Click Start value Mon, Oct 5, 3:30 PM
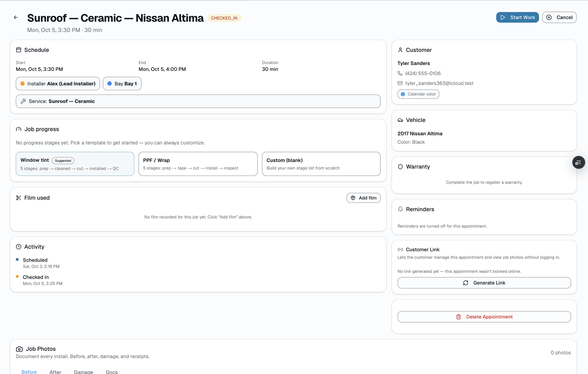 39,69
